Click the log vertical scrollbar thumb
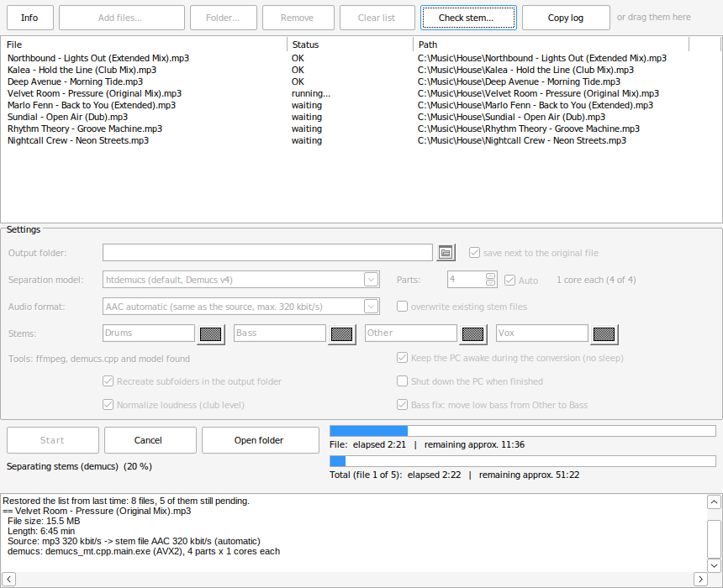This screenshot has width=723, height=588. [714, 539]
